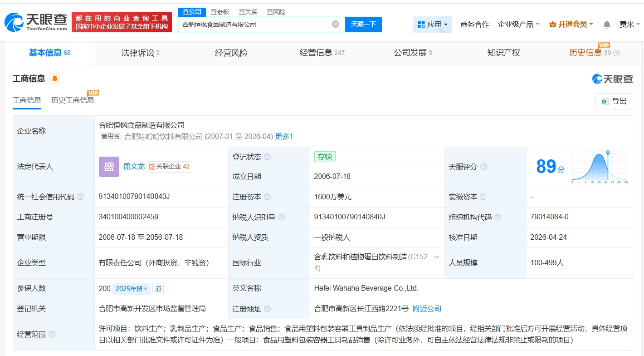
Task: Open the insured-count trend chart icon
Action: pos(158,288)
